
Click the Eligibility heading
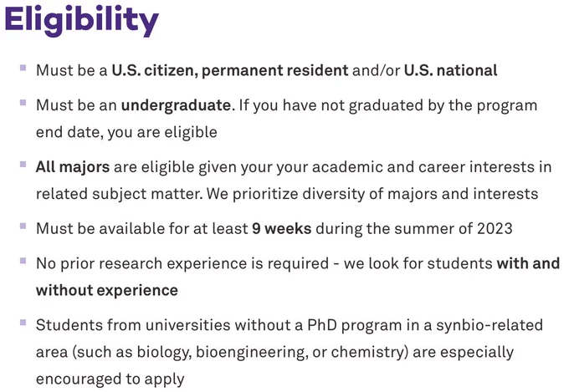point(82,20)
